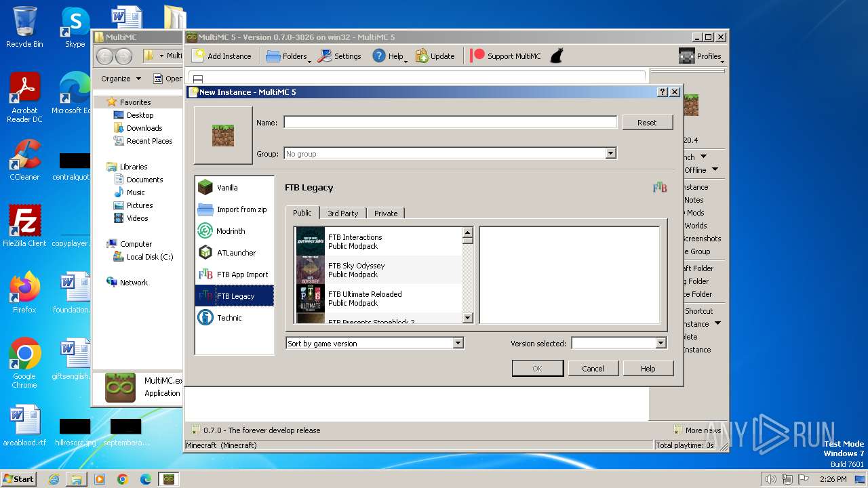Open Downloads in Explorer favorites
Viewport: 868px width, 488px height.
tap(144, 128)
